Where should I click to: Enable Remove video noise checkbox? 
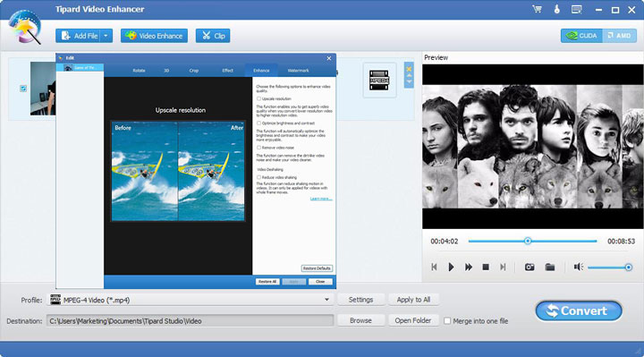[x=258, y=148]
